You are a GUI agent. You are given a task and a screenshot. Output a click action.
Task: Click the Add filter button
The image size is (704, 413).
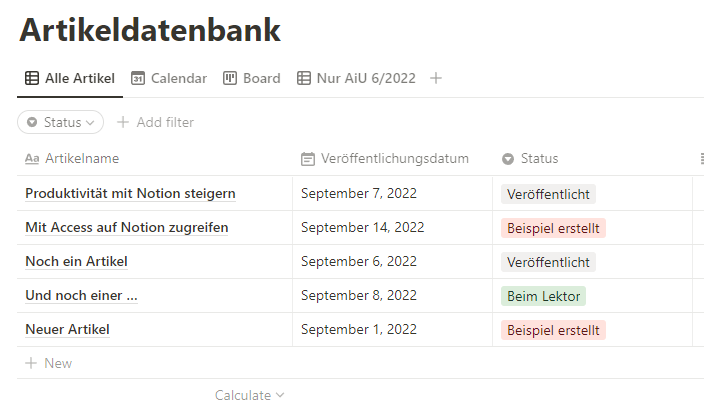click(155, 122)
